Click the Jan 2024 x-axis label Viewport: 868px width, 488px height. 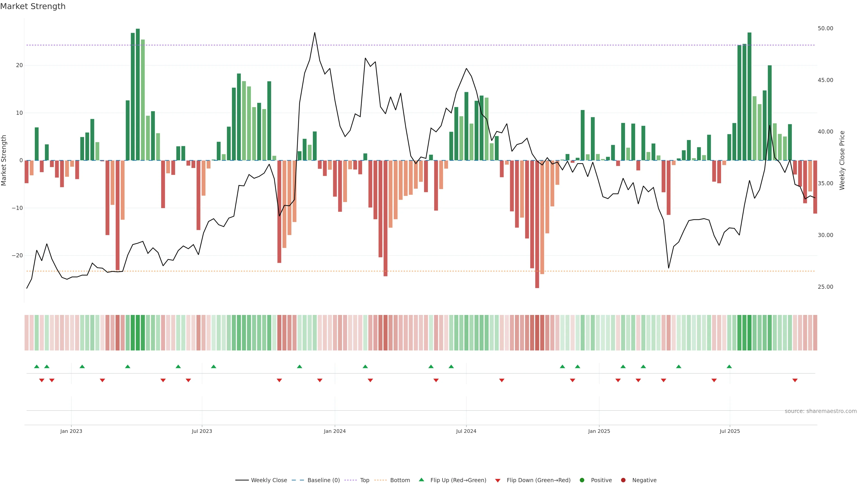point(335,431)
